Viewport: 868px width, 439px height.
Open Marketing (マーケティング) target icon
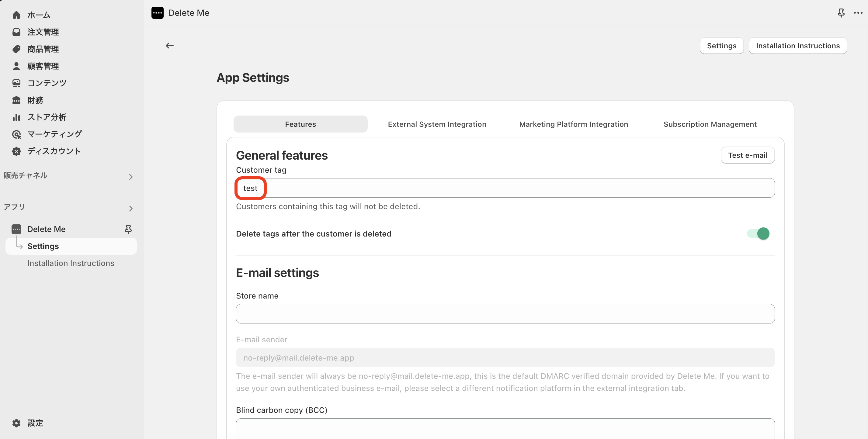pos(16,134)
